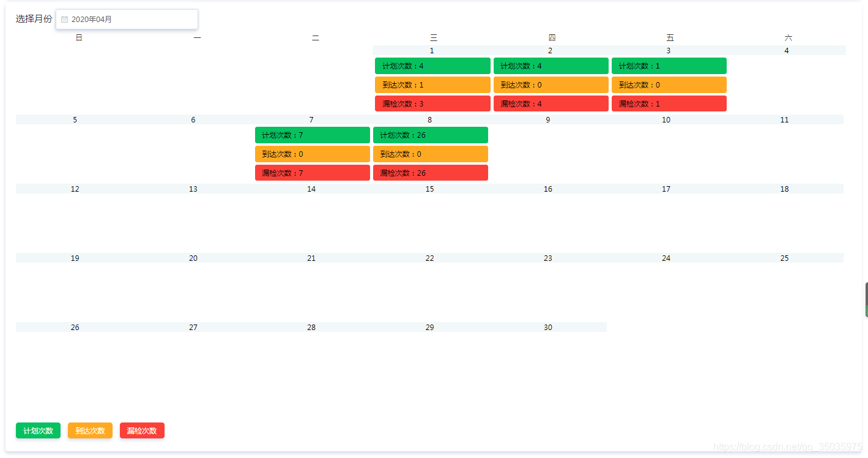This screenshot has height=458, width=868.
Task: Click the 三 weekday column header
Action: point(434,38)
